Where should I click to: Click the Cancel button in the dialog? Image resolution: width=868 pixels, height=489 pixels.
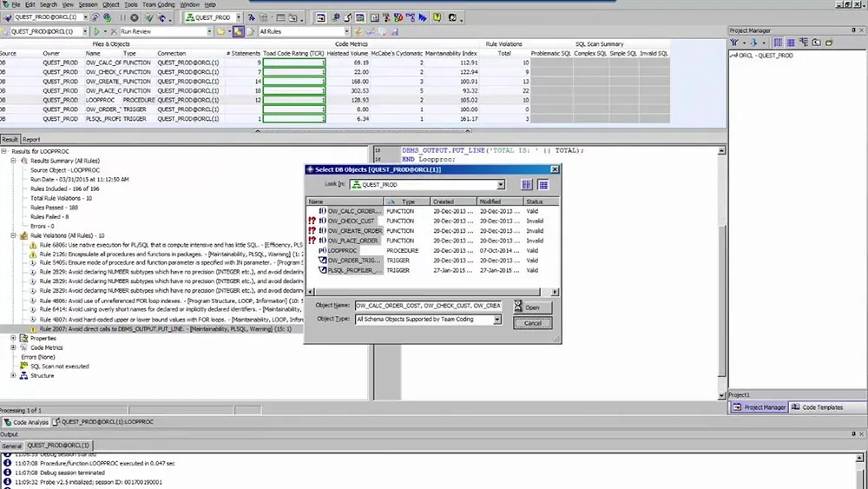[533, 323]
